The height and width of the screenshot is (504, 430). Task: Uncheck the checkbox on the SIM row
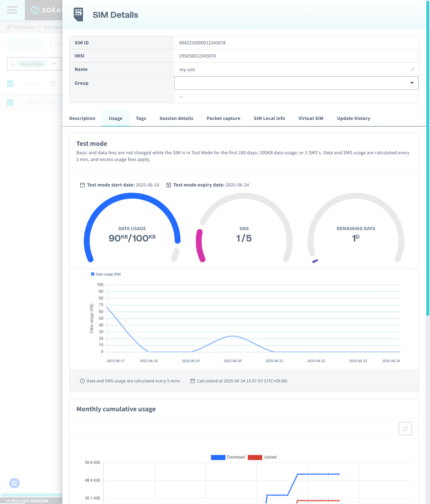pos(10,102)
